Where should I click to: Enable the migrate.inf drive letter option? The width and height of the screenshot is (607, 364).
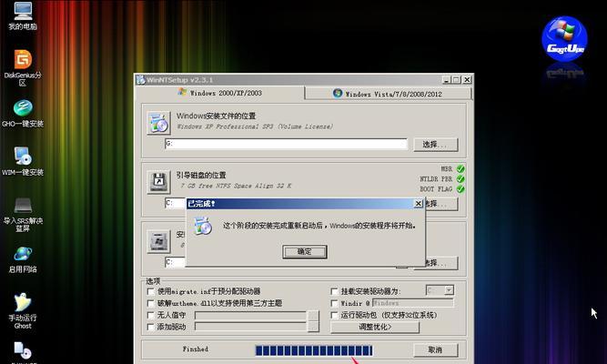point(150,291)
